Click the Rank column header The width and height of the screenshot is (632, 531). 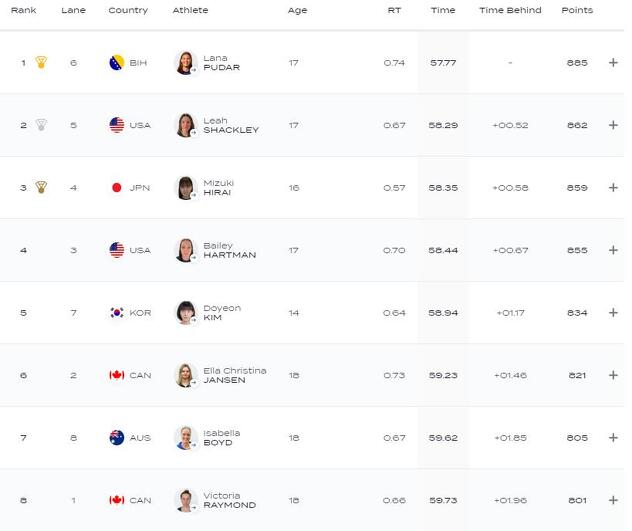pos(24,10)
